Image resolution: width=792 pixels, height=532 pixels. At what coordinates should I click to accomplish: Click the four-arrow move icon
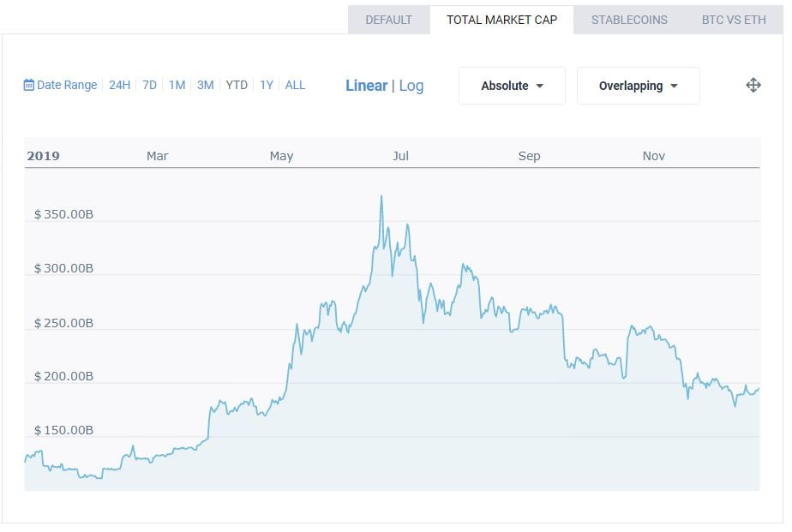[x=753, y=85]
